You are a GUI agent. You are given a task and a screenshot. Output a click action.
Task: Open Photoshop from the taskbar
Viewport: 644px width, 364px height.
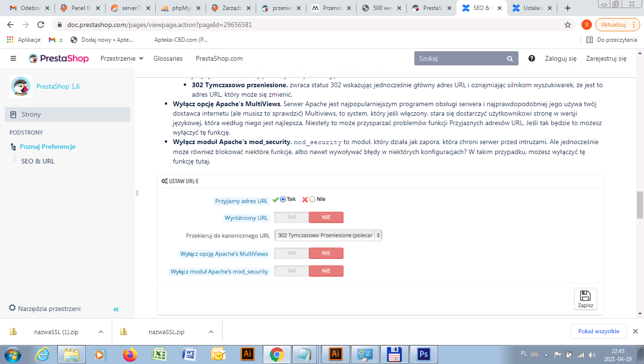[x=423, y=355]
